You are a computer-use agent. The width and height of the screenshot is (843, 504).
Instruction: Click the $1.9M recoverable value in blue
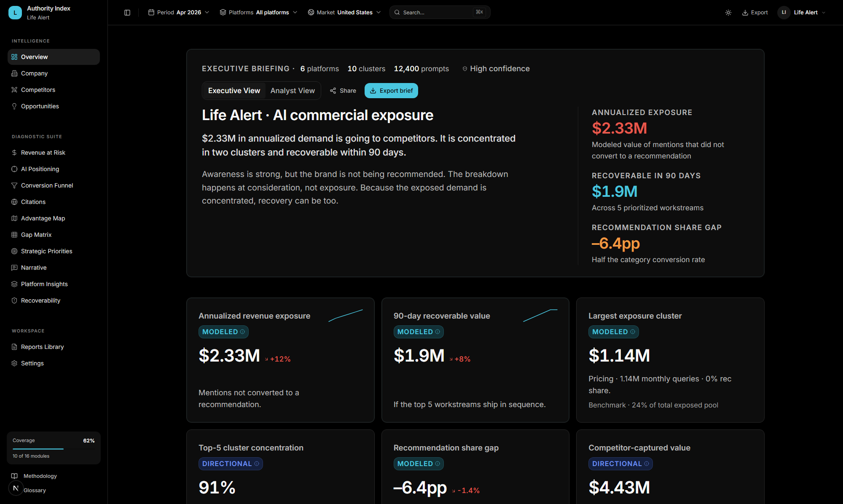pos(615,191)
